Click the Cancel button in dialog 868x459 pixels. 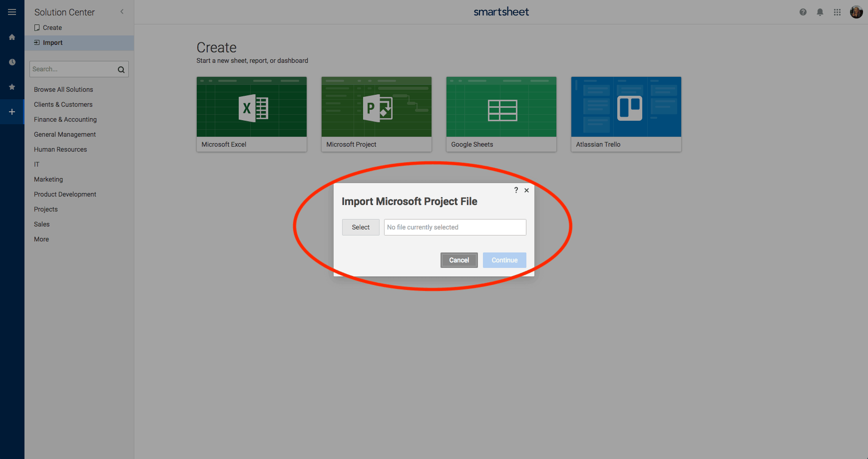[458, 260]
